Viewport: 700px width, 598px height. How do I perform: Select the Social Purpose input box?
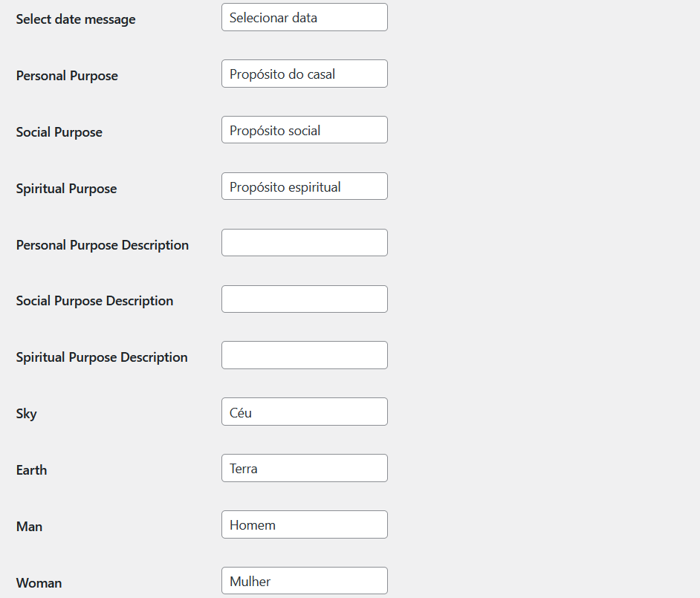pyautogui.click(x=304, y=129)
